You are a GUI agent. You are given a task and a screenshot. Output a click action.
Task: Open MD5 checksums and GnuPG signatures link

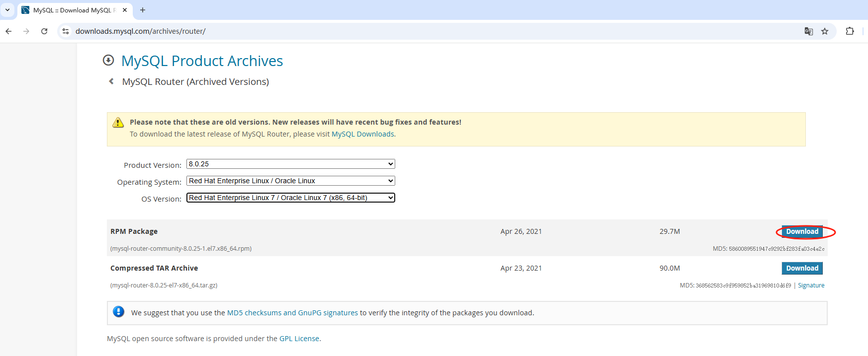pos(292,313)
